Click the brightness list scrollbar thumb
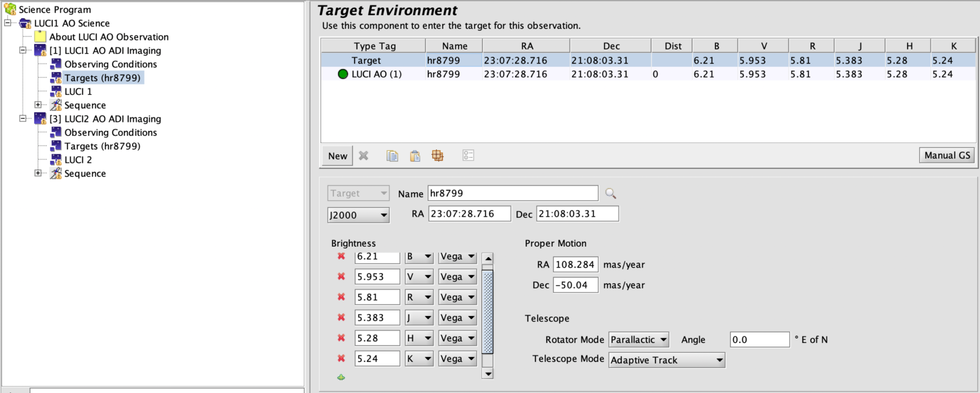The width and height of the screenshot is (980, 393). pyautogui.click(x=488, y=312)
